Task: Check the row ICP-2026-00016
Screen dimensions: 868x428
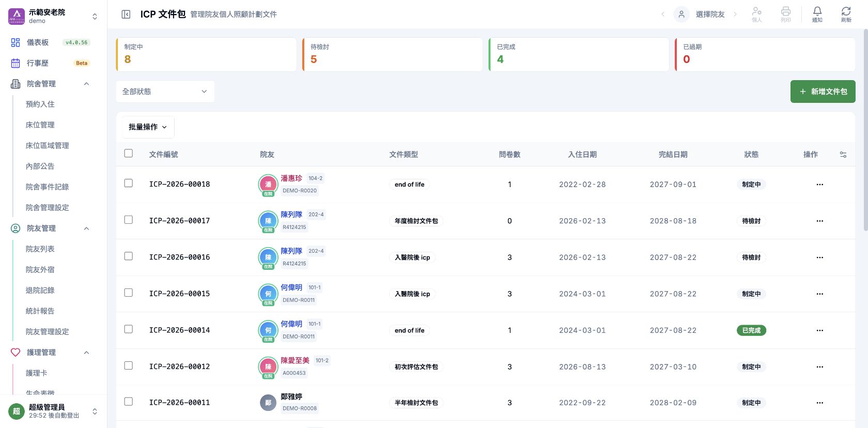Action: tap(129, 256)
